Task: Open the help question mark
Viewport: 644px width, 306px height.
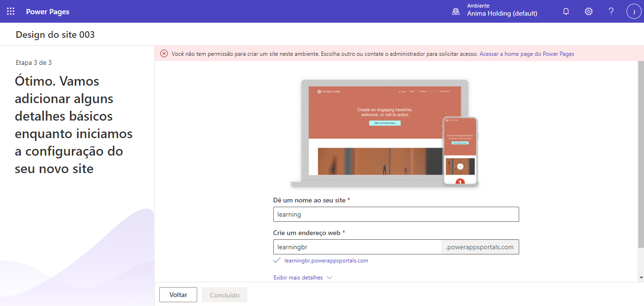Action: click(x=611, y=11)
